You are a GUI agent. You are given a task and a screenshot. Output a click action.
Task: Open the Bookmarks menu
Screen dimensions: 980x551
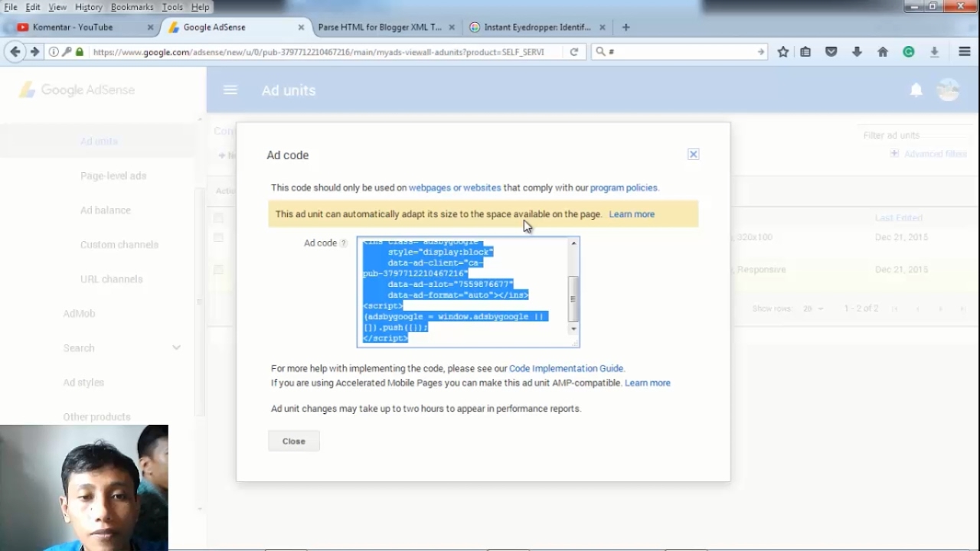pyautogui.click(x=132, y=7)
